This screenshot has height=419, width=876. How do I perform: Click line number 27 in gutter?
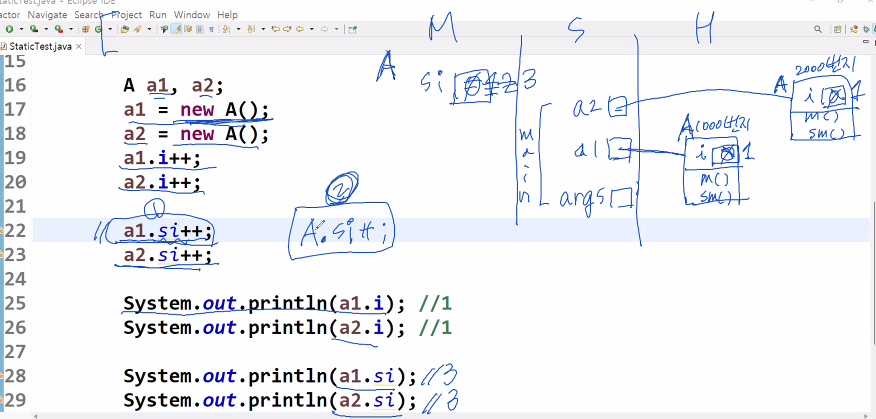pos(15,352)
